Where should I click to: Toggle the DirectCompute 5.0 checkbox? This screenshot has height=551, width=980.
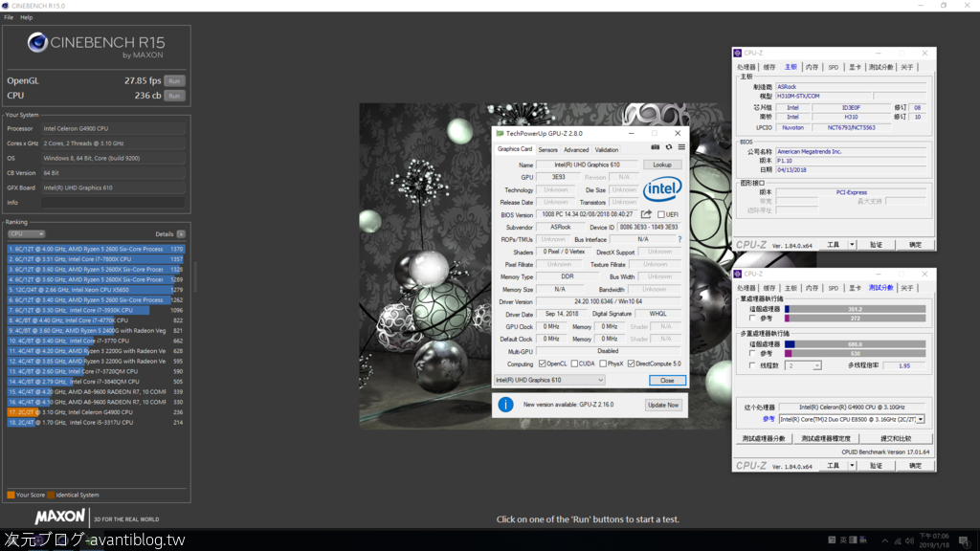[631, 364]
